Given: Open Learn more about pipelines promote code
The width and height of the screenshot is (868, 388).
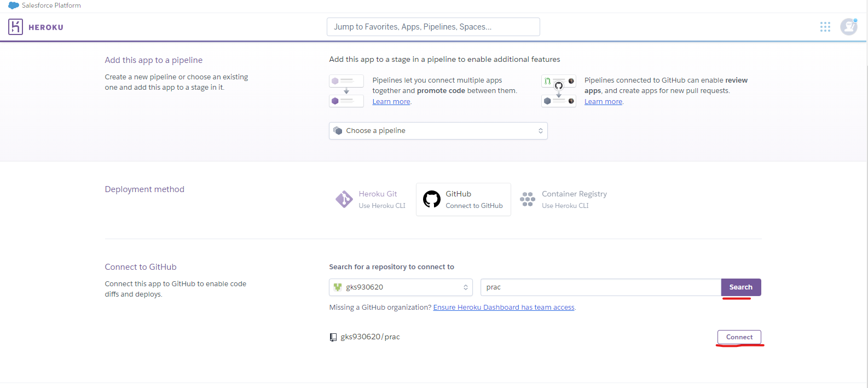Looking at the screenshot, I should (391, 102).
